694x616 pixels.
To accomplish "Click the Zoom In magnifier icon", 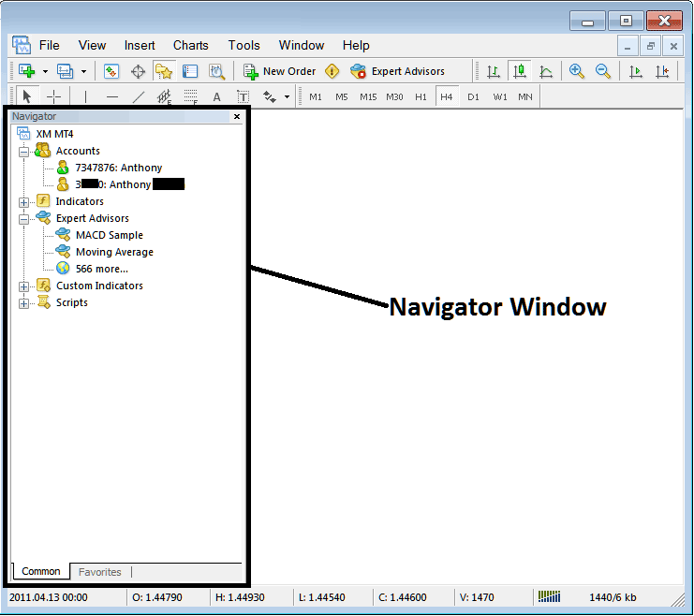I will pos(577,71).
